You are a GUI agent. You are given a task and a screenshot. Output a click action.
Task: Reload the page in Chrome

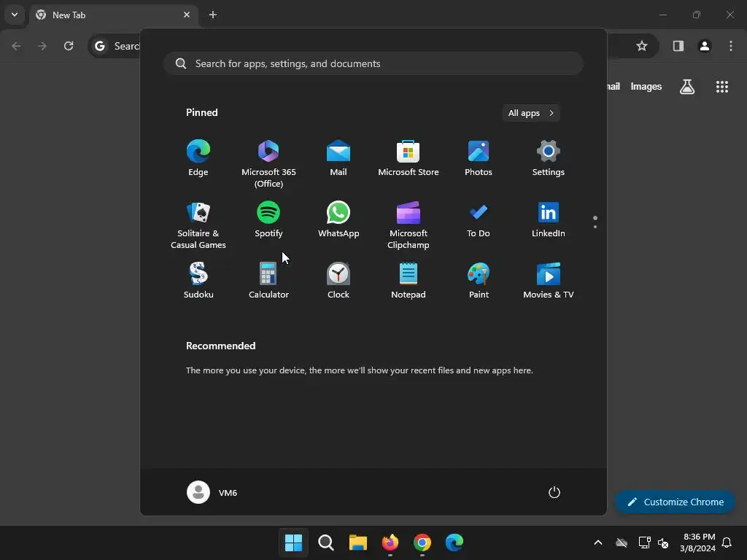tap(69, 46)
